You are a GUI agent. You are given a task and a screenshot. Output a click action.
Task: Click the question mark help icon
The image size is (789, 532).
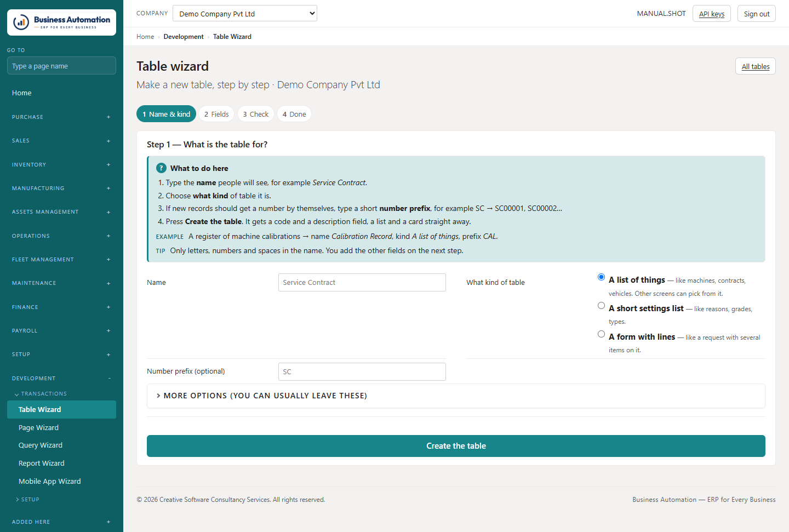point(161,168)
